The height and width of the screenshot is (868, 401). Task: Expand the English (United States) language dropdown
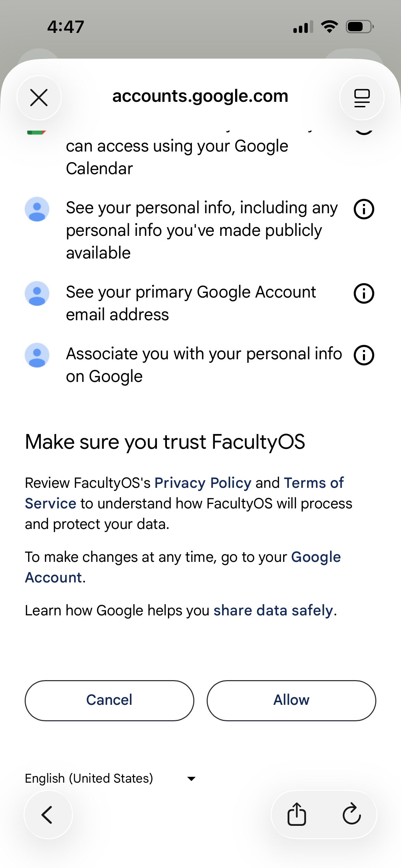(x=110, y=779)
